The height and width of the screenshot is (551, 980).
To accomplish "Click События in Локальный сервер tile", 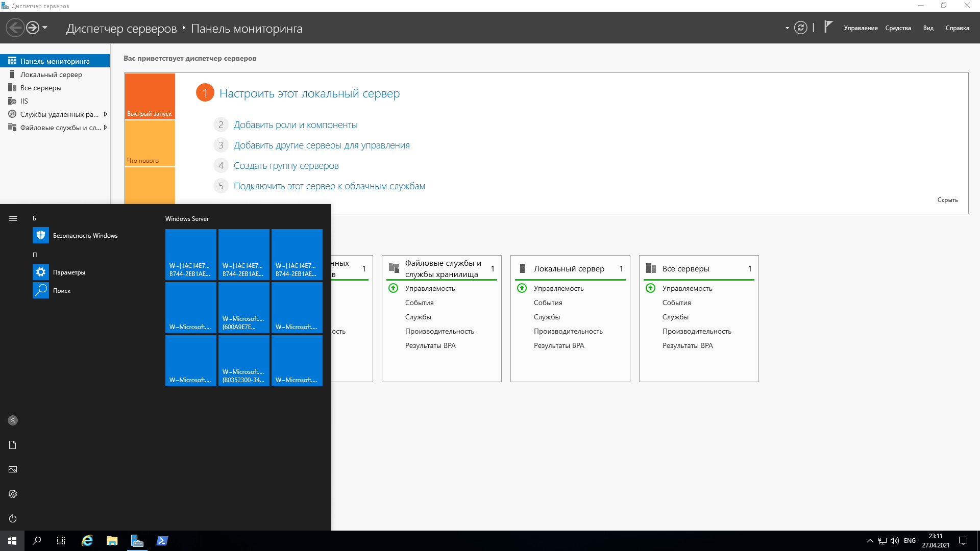I will click(548, 303).
